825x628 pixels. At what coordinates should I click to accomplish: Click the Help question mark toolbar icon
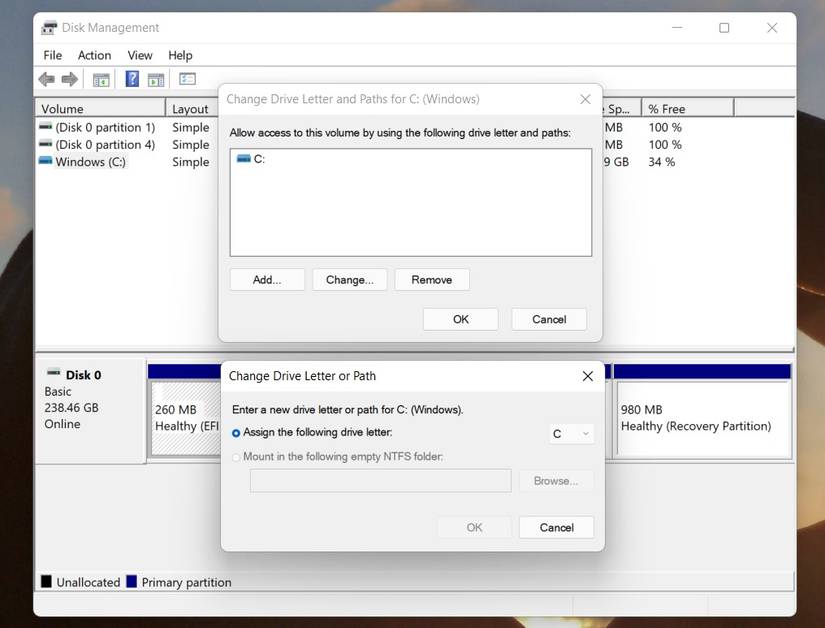(x=131, y=79)
